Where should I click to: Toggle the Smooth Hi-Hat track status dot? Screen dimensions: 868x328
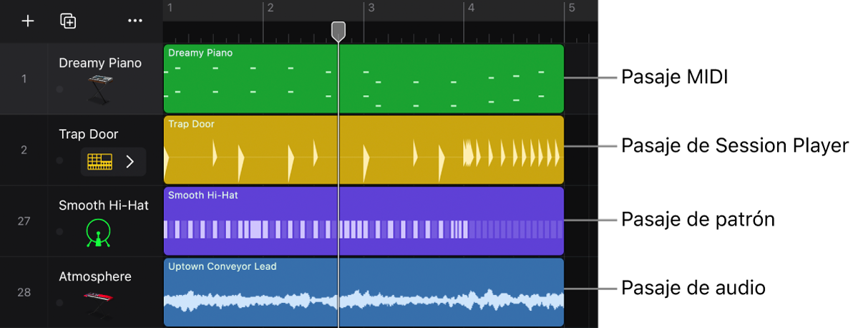pos(59,231)
